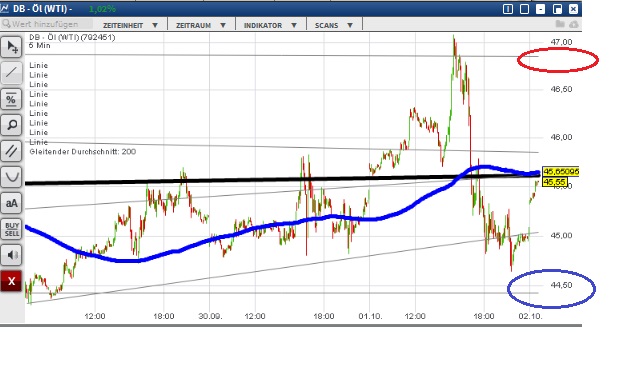Choose the percent retracement tool
This screenshot has width=642, height=367.
coord(11,99)
